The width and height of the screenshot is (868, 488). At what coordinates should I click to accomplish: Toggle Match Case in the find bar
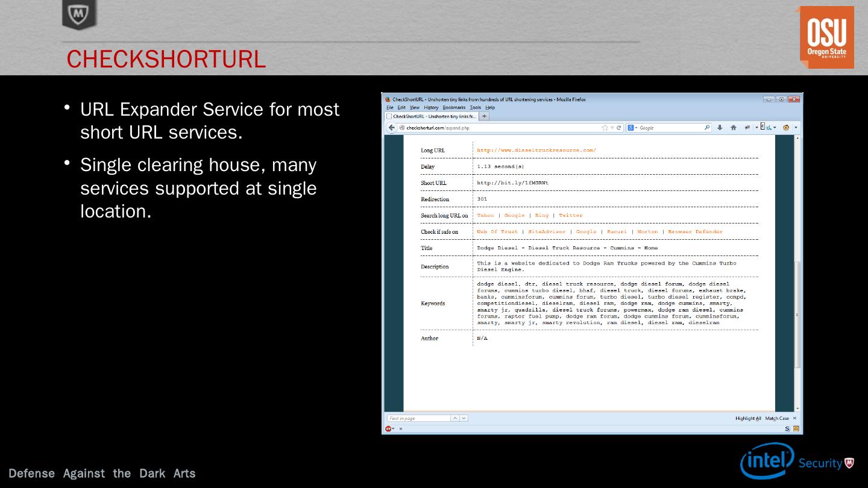pyautogui.click(x=777, y=418)
